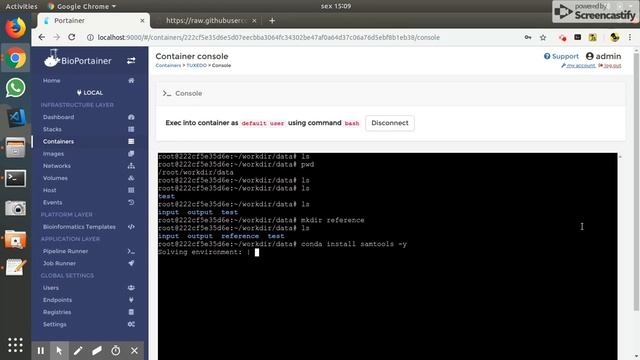The height and width of the screenshot is (360, 640).
Task: Open the Screenshot camera dock icon
Action: click(16, 208)
